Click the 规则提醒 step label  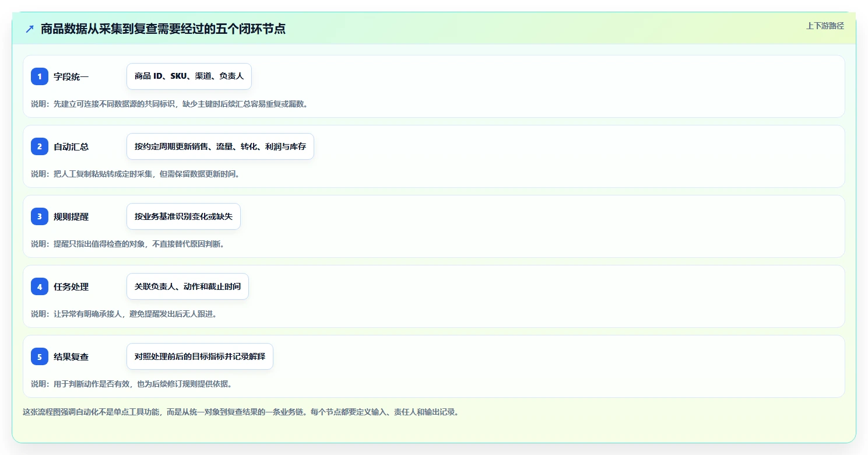coord(71,216)
